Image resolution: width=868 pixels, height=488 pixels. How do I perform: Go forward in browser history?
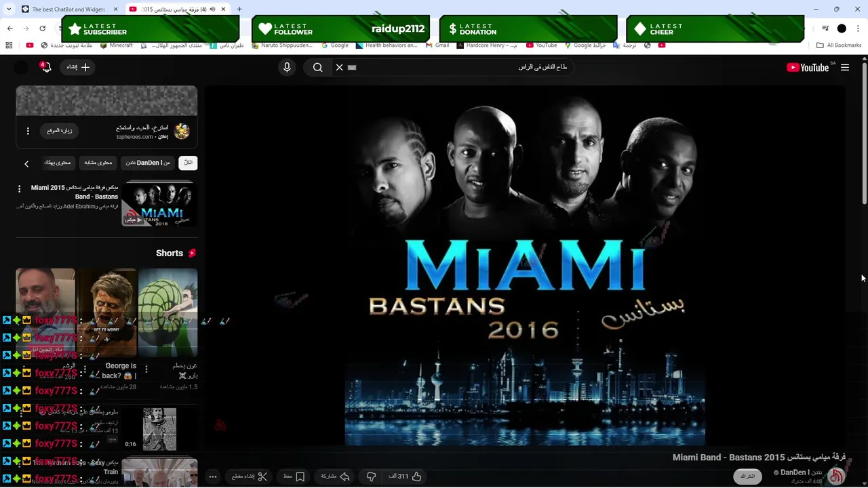[26, 28]
